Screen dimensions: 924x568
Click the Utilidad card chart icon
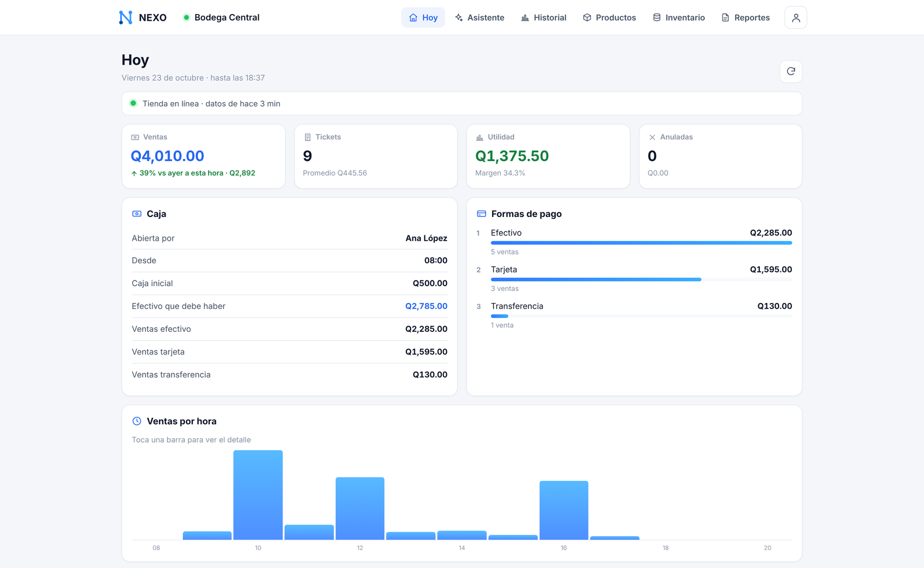479,137
